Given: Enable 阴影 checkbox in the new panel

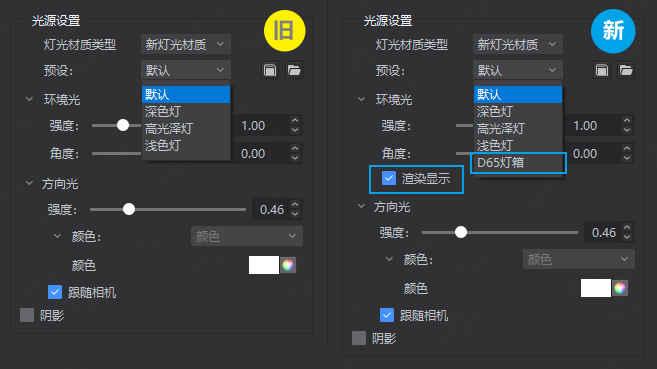Looking at the screenshot, I should (x=359, y=338).
